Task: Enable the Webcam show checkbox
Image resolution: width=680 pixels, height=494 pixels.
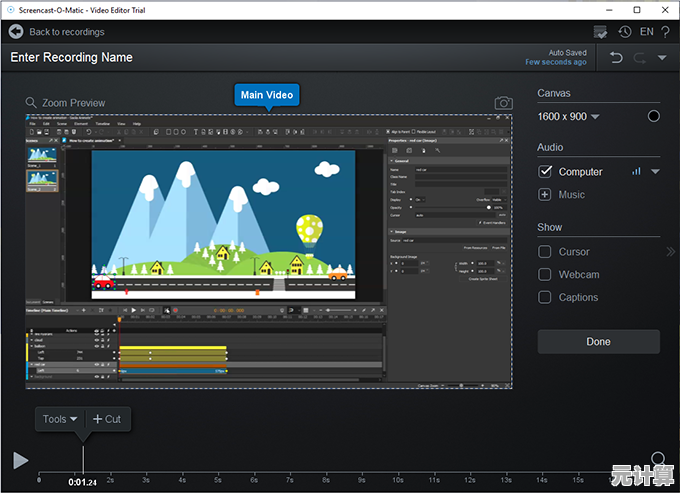Action: 545,274
